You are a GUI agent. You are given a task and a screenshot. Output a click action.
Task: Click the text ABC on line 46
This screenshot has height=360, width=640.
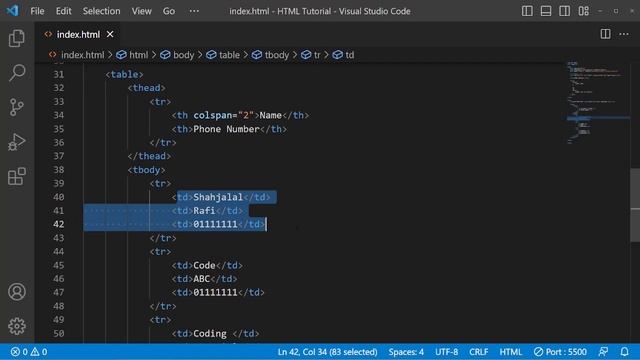click(x=202, y=279)
